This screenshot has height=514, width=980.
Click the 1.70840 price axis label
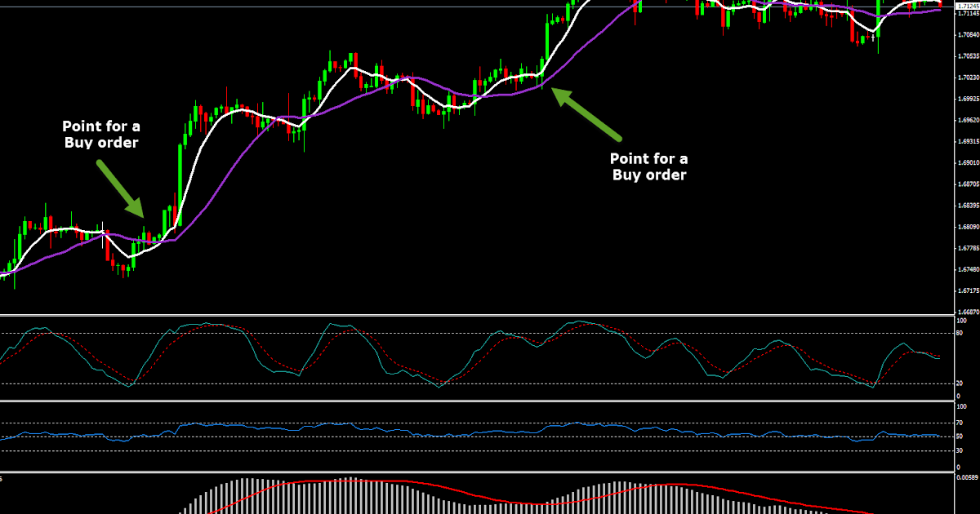[969, 35]
